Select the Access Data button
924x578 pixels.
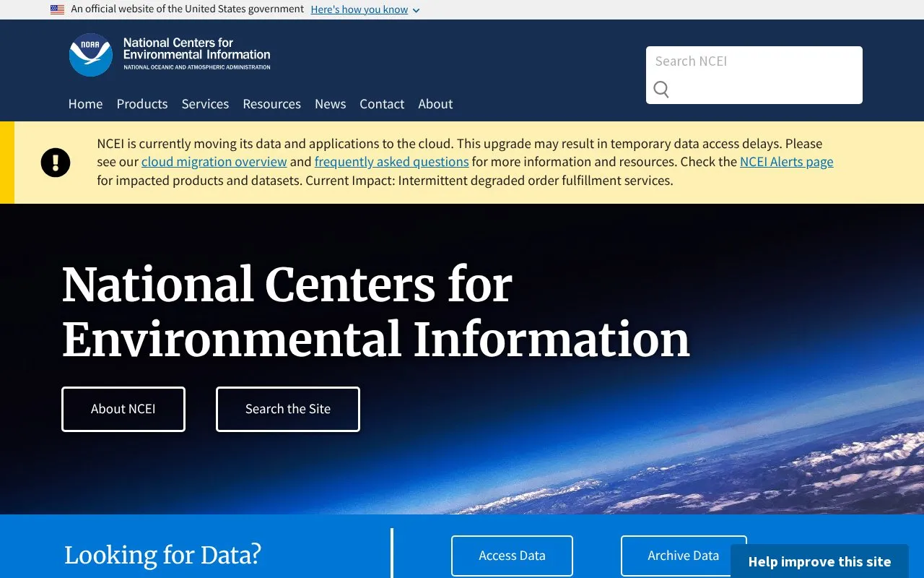pyautogui.click(x=512, y=556)
